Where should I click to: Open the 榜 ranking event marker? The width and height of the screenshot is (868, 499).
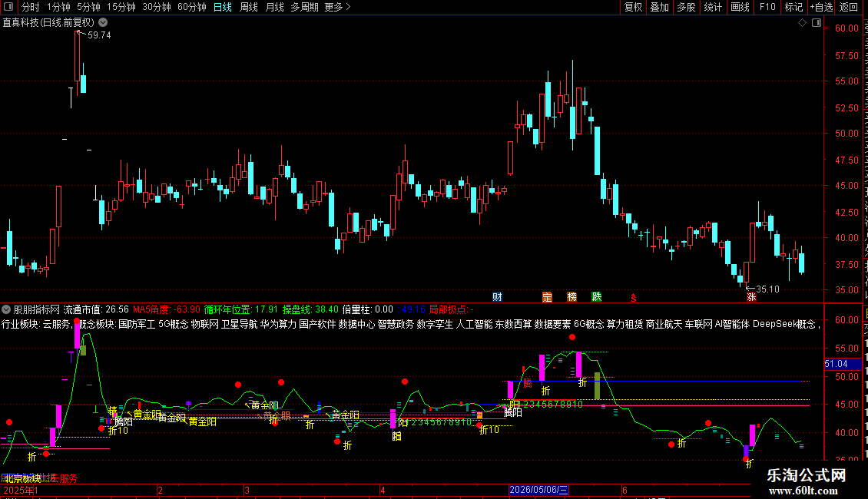pos(571,297)
